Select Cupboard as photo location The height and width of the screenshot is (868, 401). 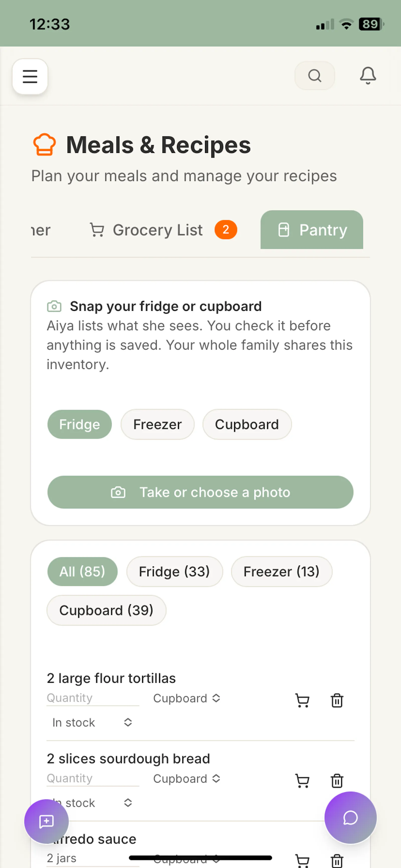(x=247, y=424)
